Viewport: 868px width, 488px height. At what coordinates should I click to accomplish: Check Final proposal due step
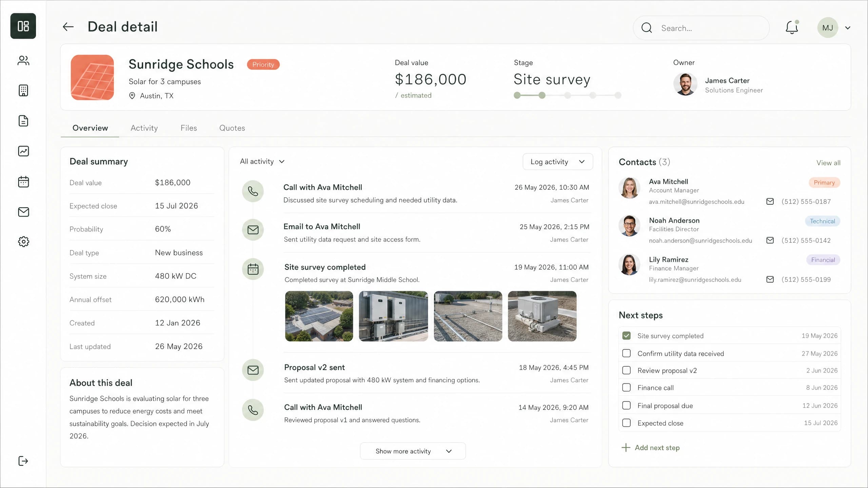click(626, 405)
